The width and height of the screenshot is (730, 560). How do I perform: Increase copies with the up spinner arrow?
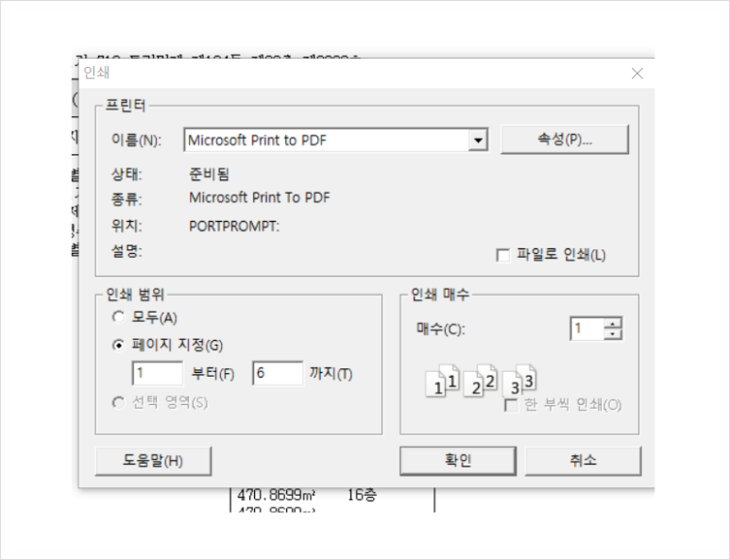click(x=613, y=323)
